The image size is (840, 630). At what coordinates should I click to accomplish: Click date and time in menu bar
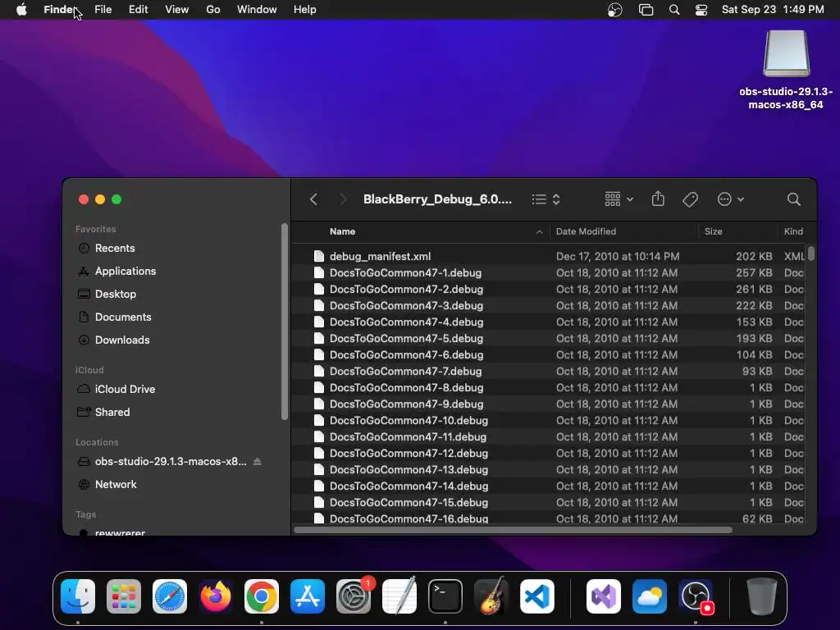[x=773, y=10]
